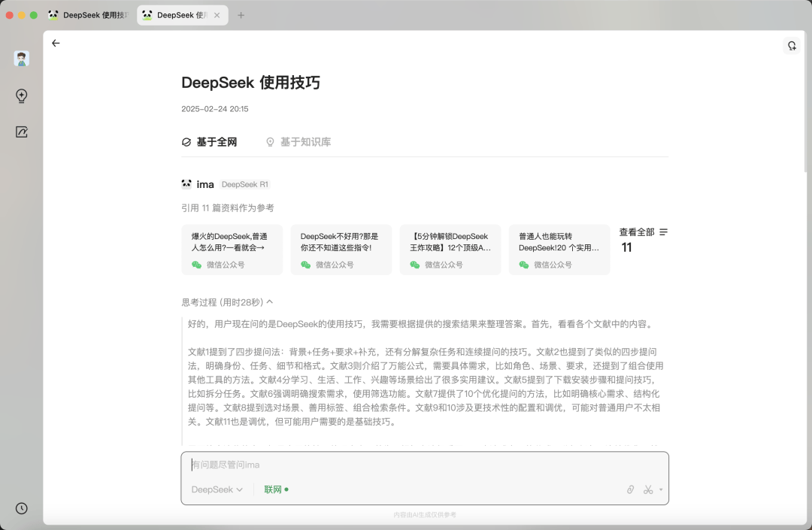Click 查看全部 to view all references
This screenshot has height=530, width=812.
pyautogui.click(x=637, y=232)
